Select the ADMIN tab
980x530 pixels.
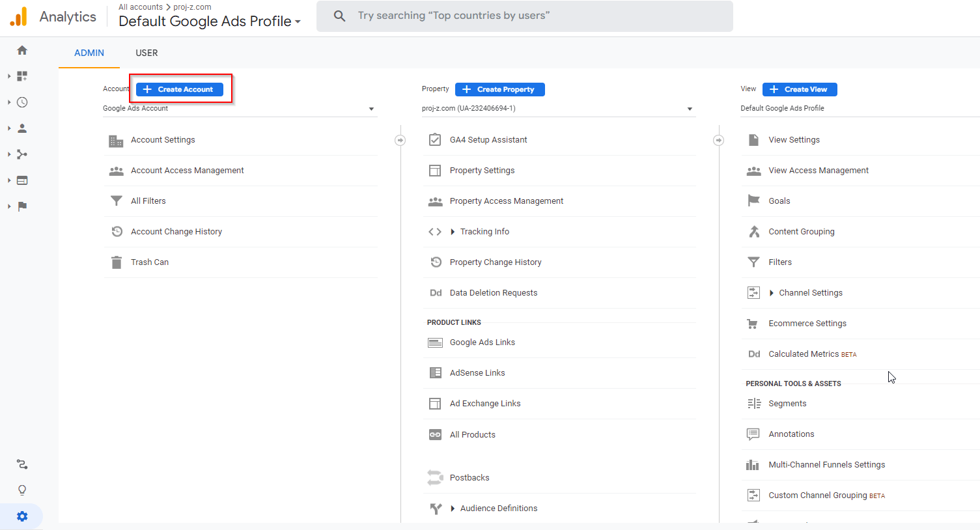coord(89,53)
